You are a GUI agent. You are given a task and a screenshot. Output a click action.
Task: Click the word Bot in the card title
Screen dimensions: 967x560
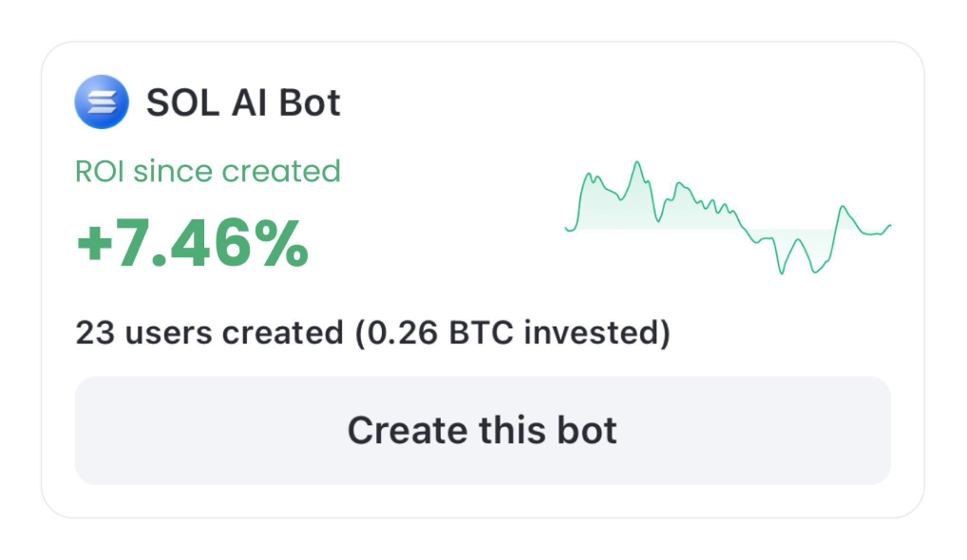[309, 103]
